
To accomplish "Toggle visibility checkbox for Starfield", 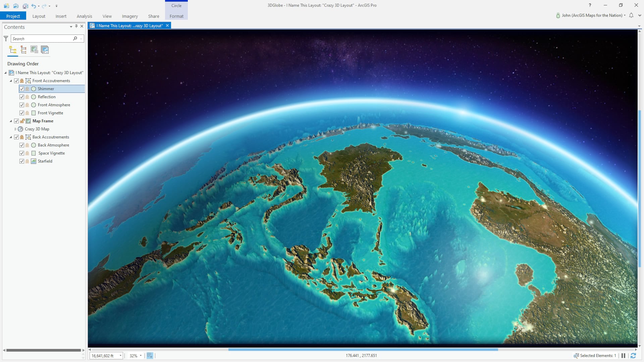I will tap(22, 161).
